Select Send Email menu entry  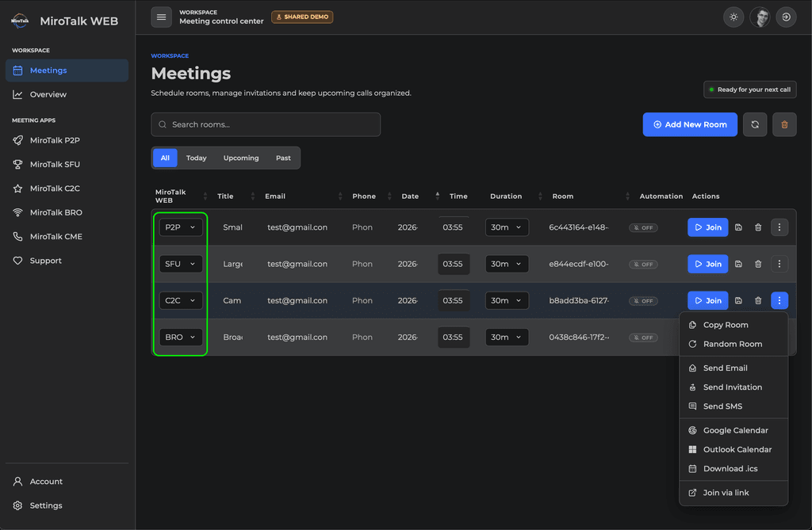[x=733, y=368]
